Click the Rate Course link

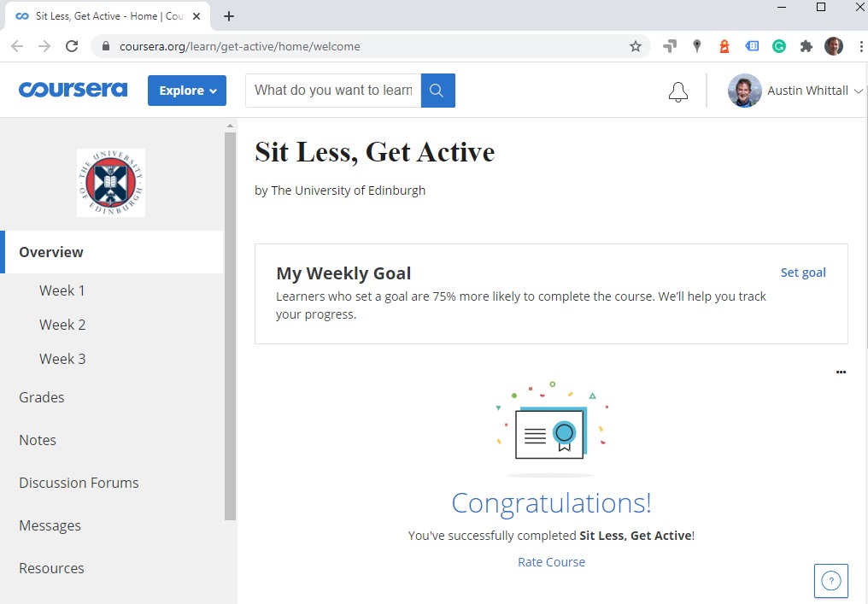(551, 562)
